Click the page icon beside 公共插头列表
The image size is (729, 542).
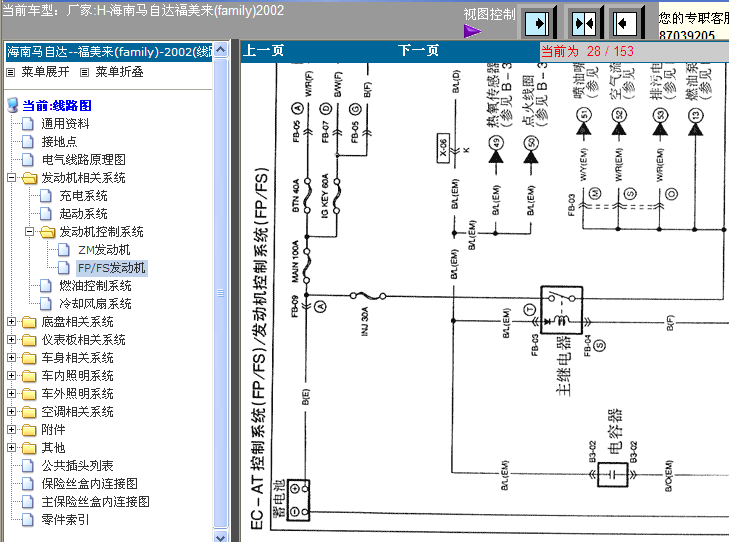pos(28,466)
